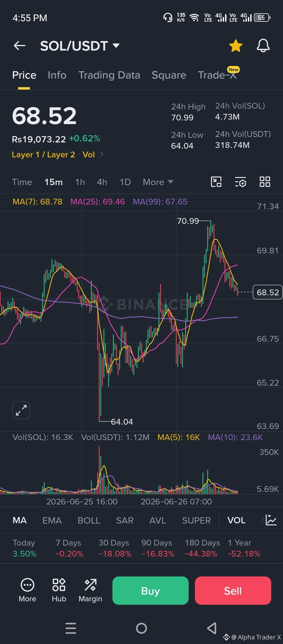The height and width of the screenshot is (644, 283).
Task: Switch chart to 4h interval
Action: click(102, 182)
